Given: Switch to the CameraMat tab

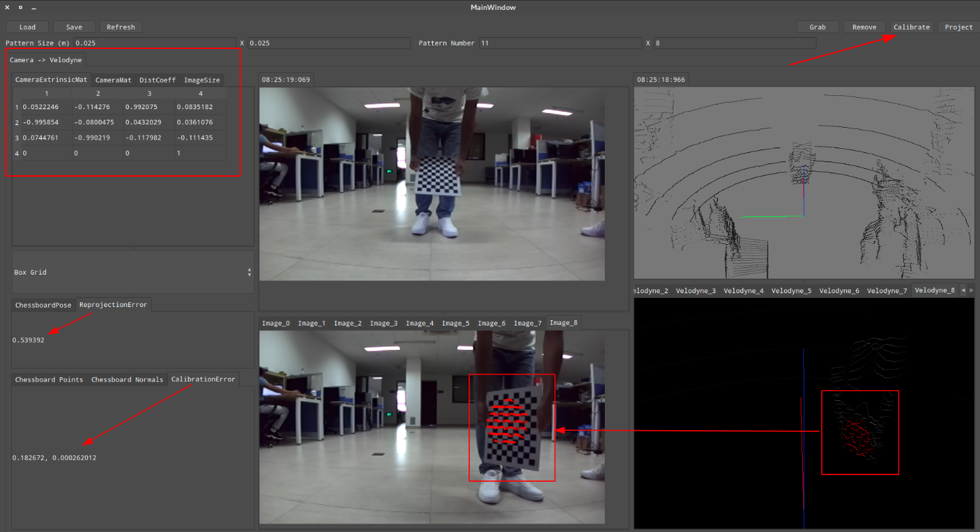Looking at the screenshot, I should (113, 80).
